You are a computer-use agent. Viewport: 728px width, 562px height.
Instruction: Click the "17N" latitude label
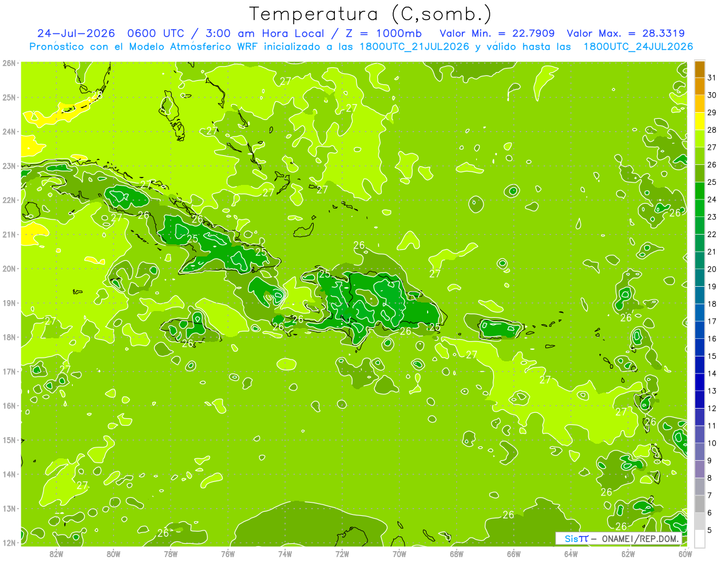tap(8, 371)
